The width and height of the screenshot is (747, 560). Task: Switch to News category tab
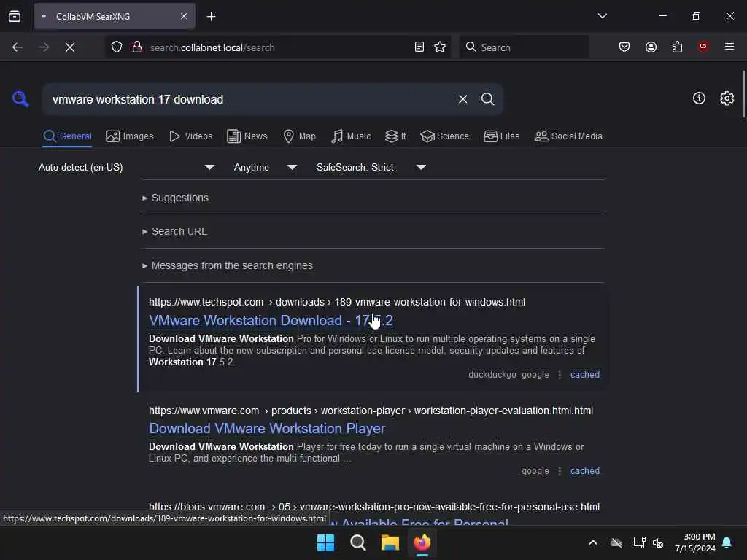247,136
